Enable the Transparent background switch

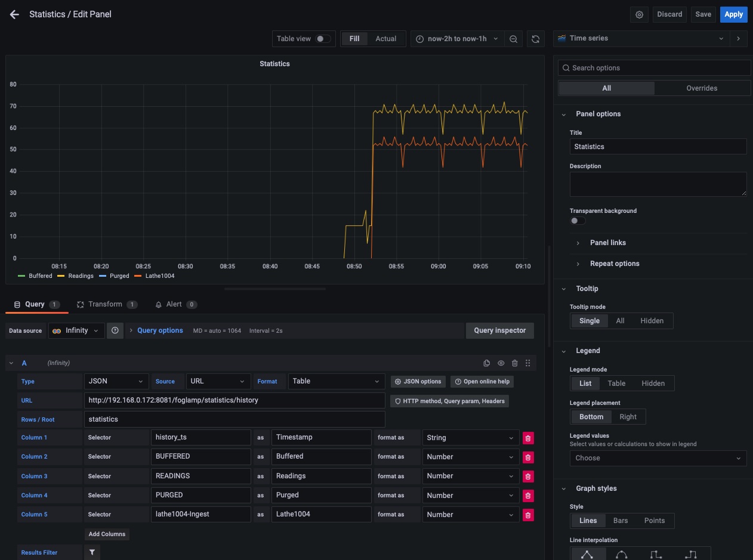(x=577, y=221)
